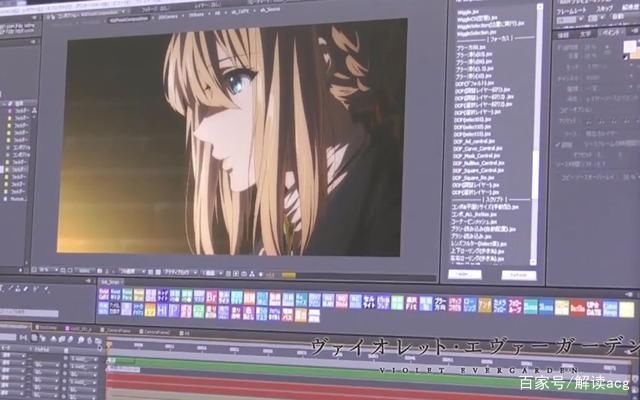640x400 pixels.
Task: Click pink フォロー icon right of カメラフォロー
Action: [x=515, y=305]
